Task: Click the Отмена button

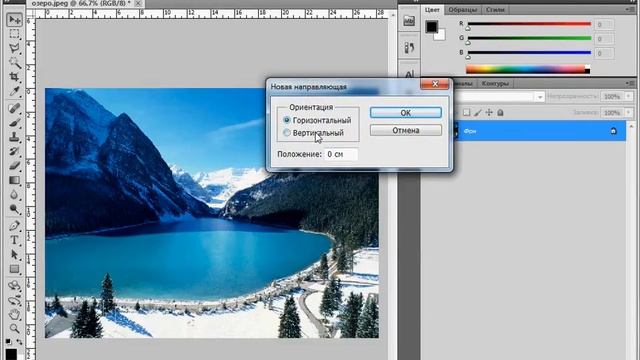Action: point(406,130)
